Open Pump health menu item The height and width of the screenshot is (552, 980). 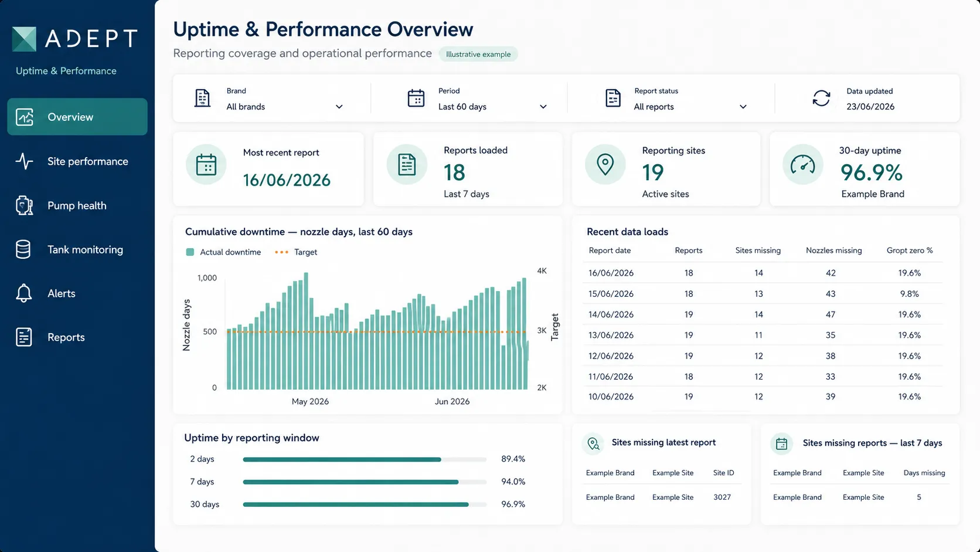tap(77, 205)
